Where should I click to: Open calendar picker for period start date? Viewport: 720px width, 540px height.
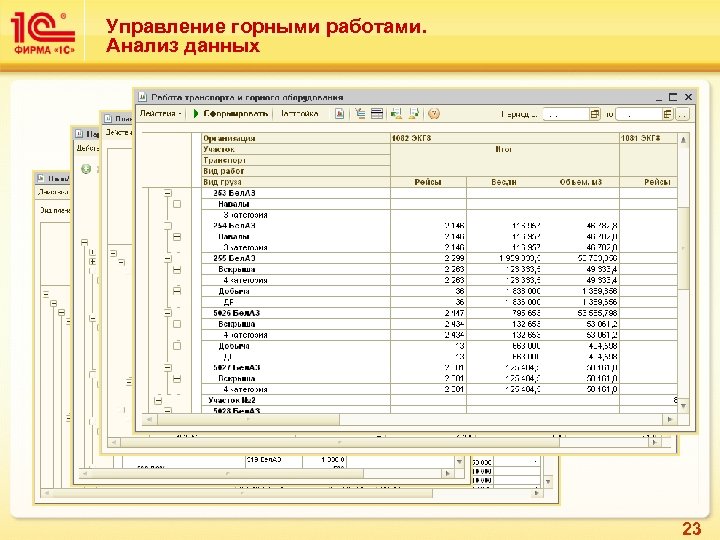[x=595, y=114]
